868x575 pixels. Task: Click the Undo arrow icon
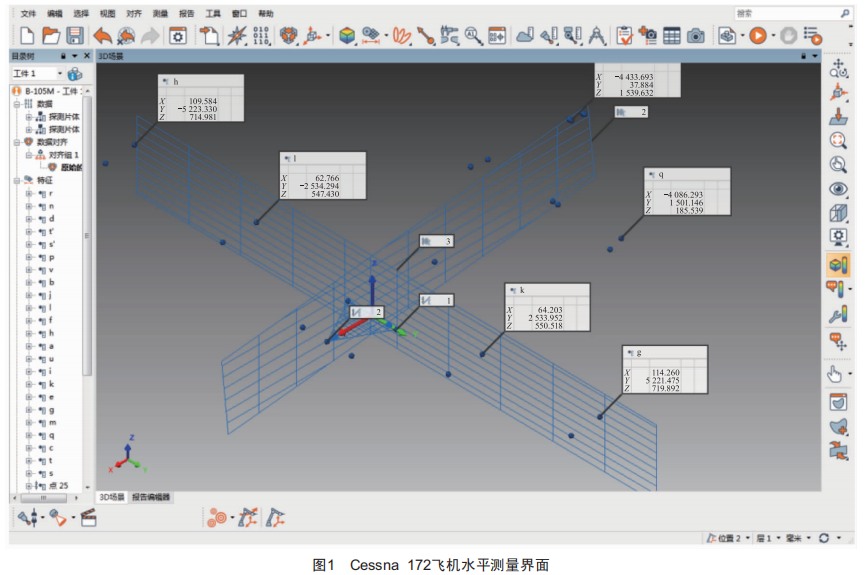click(x=103, y=35)
